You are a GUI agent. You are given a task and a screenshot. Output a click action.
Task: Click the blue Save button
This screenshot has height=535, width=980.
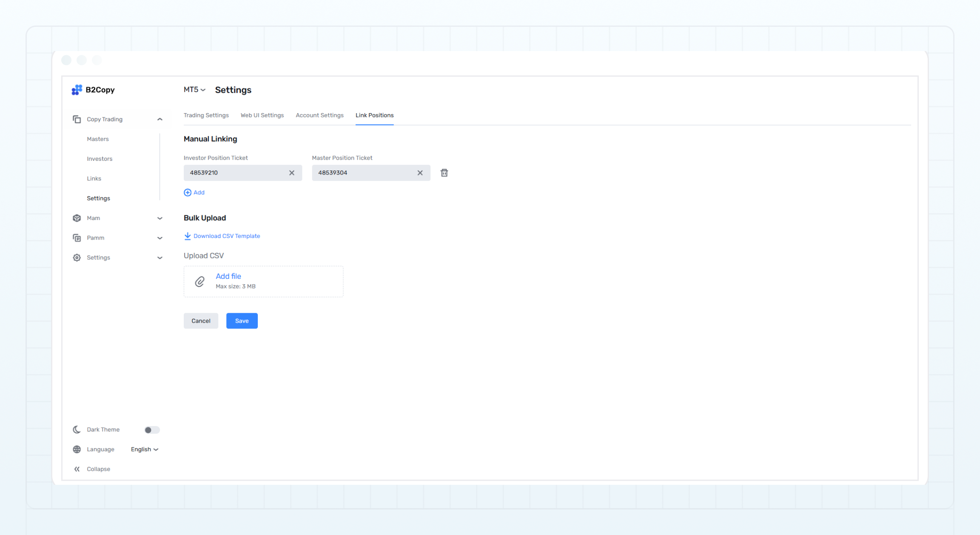click(242, 321)
